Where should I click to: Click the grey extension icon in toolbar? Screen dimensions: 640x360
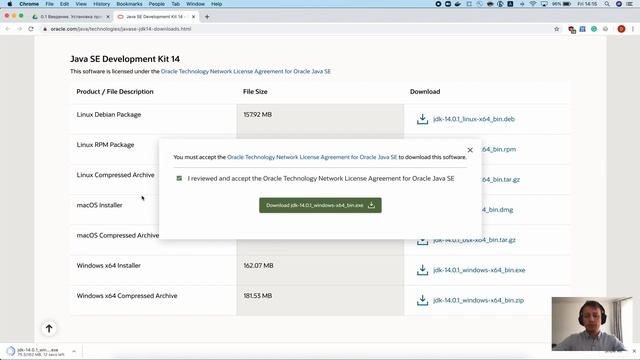pyautogui.click(x=606, y=29)
